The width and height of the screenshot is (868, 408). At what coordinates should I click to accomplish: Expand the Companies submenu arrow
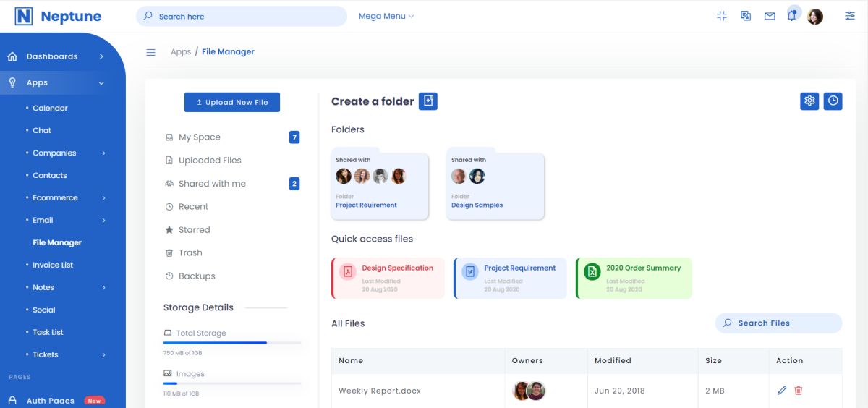pyautogui.click(x=103, y=153)
